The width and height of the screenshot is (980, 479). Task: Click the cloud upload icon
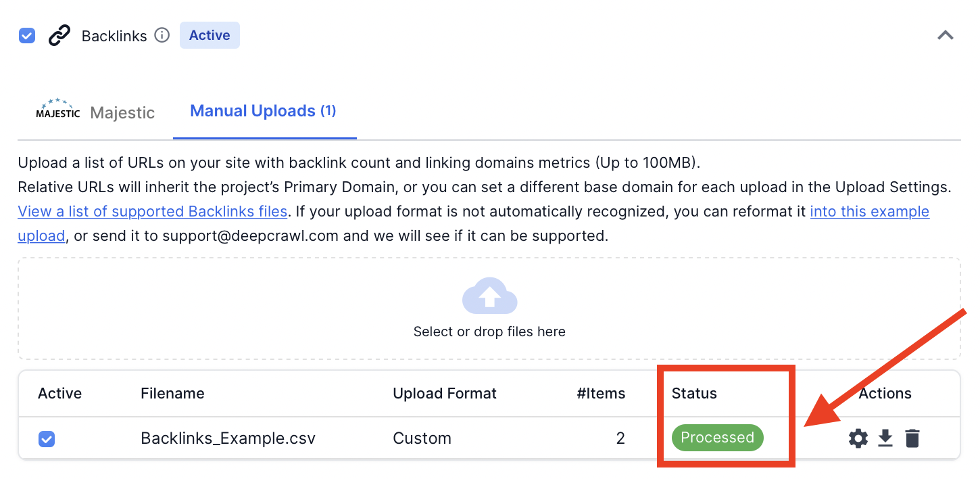(489, 296)
